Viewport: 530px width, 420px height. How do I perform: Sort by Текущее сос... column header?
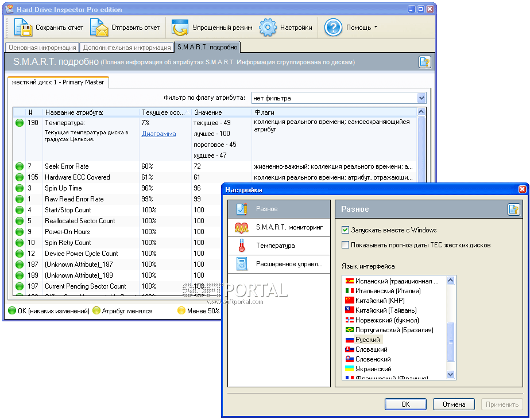pos(165,112)
